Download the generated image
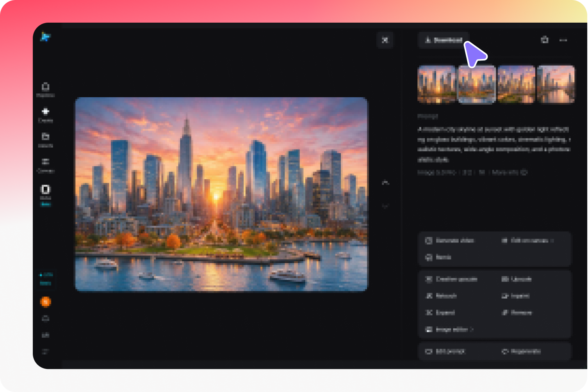The height and width of the screenshot is (392, 588). tap(444, 40)
